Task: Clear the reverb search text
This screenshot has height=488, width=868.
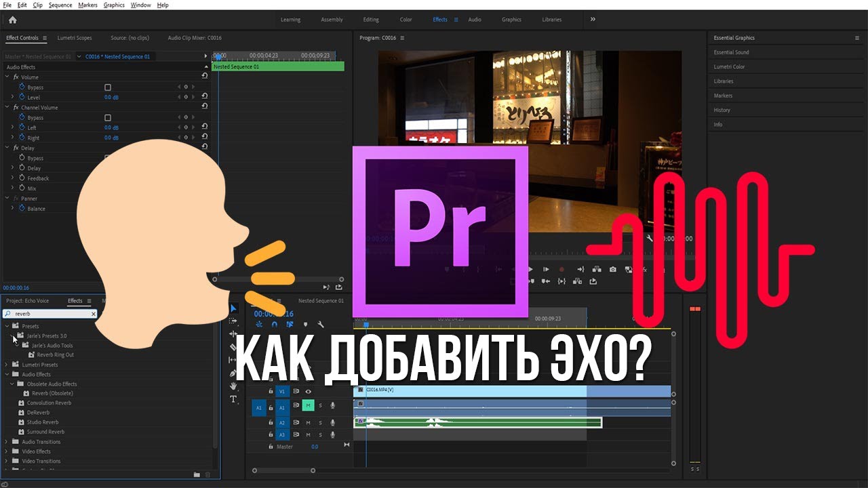Action: click(94, 314)
